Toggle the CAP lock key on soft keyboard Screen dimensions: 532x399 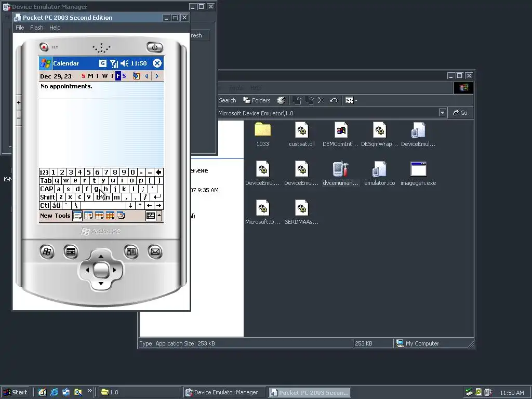(46, 189)
